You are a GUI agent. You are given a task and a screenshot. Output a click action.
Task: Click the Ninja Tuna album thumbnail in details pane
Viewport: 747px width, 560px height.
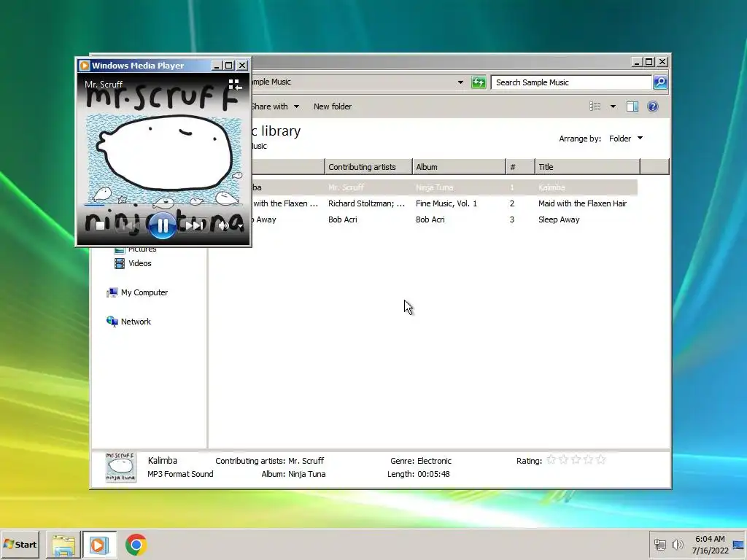[120, 467]
